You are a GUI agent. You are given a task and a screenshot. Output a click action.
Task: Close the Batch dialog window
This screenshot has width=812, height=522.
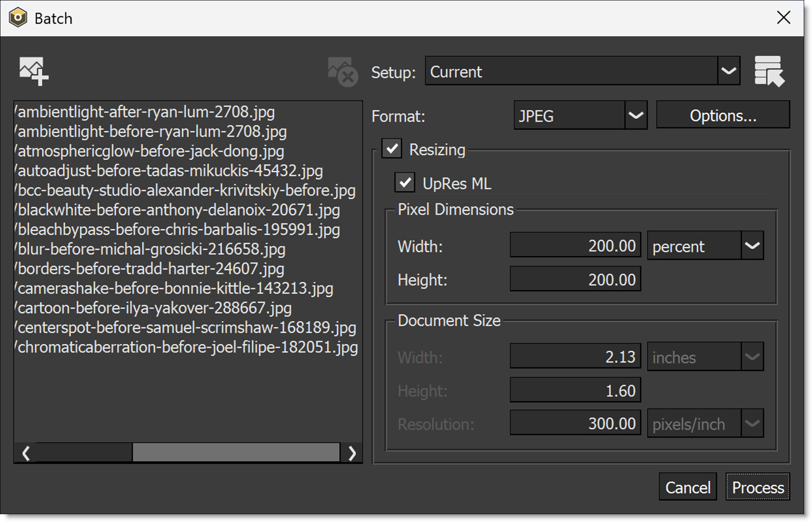click(x=783, y=18)
